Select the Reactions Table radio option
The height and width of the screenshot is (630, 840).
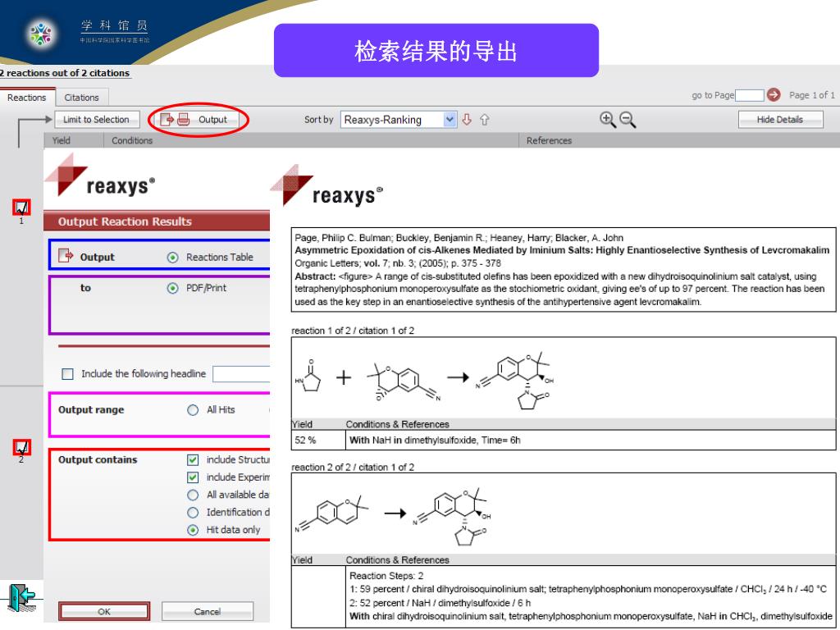(172, 258)
